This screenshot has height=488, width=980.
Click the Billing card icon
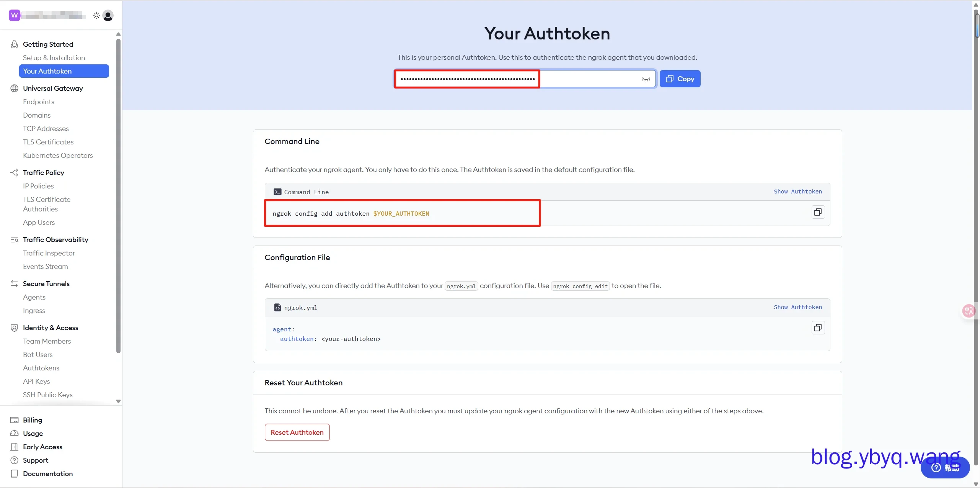14,420
